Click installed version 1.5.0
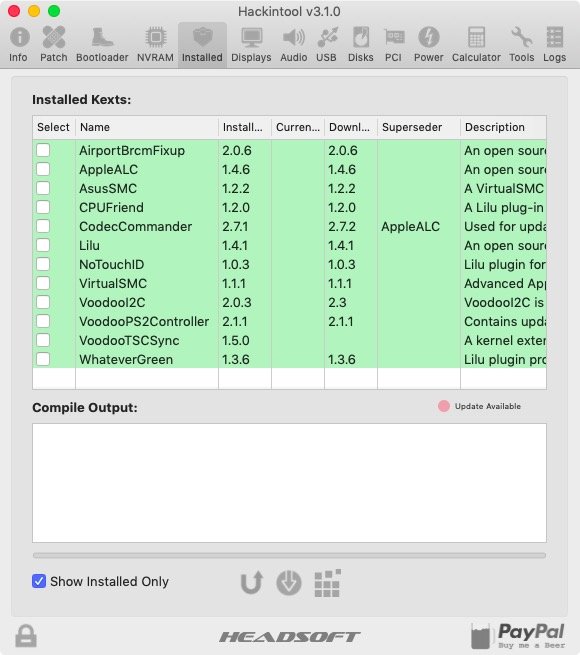Image resolution: width=580 pixels, height=655 pixels. [236, 340]
